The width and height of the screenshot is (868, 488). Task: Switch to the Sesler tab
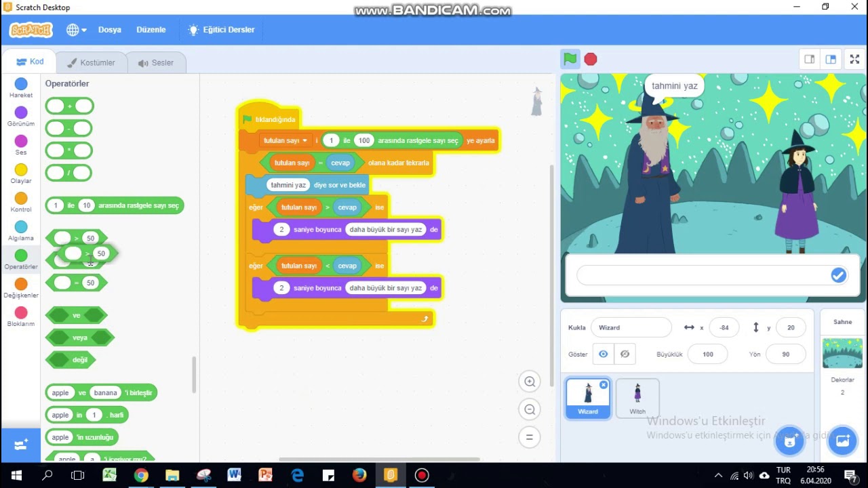coord(156,62)
